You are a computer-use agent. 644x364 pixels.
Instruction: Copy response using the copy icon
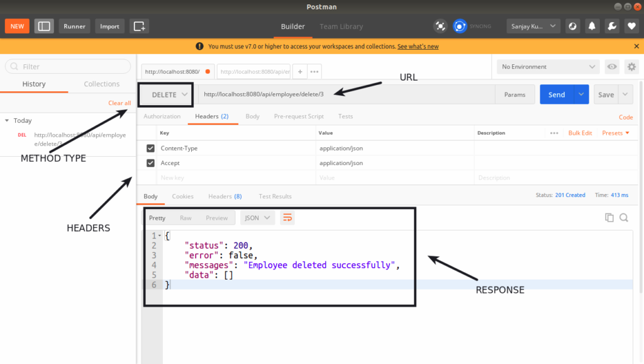click(x=609, y=217)
